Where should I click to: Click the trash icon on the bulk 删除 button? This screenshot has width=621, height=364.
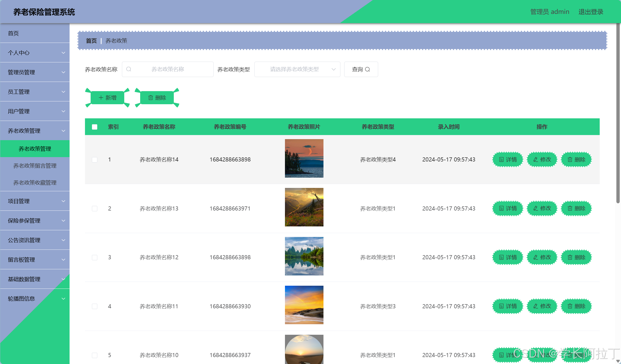pos(151,98)
